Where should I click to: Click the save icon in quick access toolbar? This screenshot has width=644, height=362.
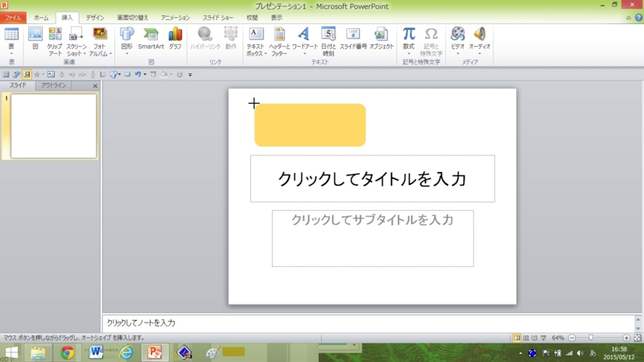(x=27, y=74)
